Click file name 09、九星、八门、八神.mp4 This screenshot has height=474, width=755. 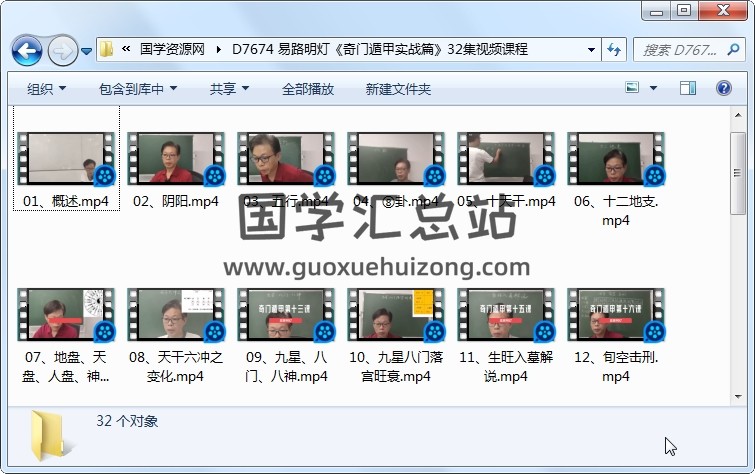tap(286, 367)
